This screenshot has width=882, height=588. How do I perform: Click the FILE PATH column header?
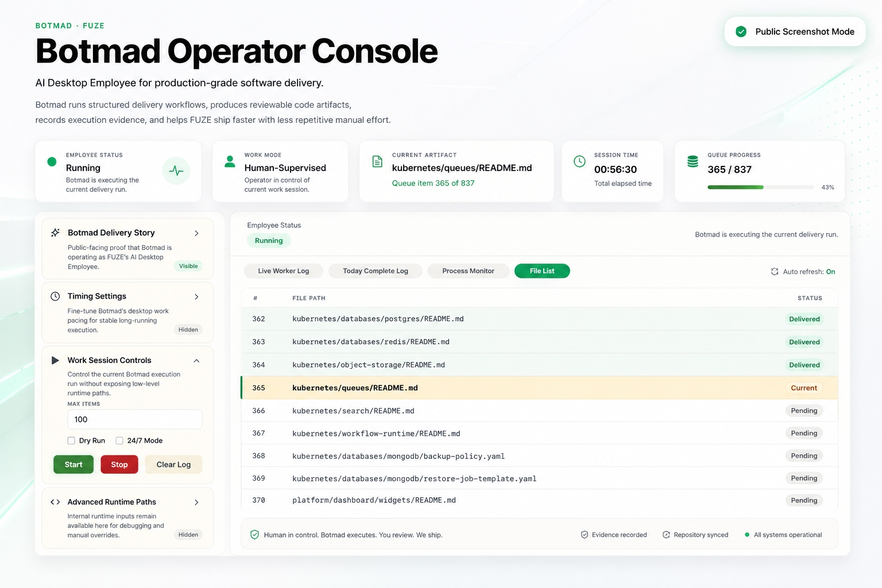tap(309, 298)
